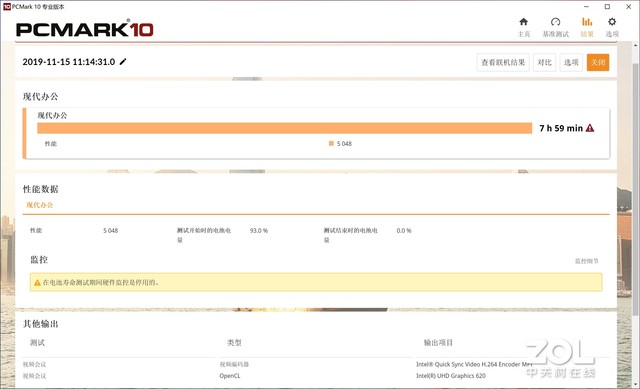Click the 输出项目 column header
Image resolution: width=640 pixels, height=389 pixels.
click(x=438, y=342)
